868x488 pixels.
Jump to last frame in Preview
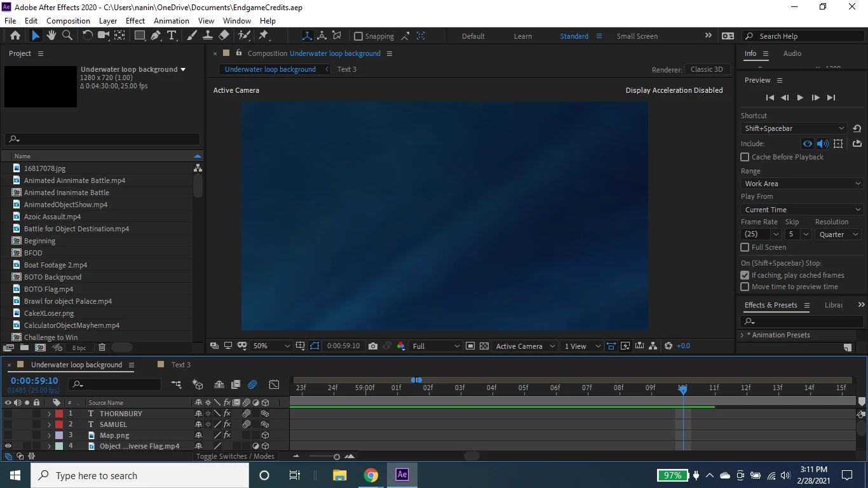tap(831, 98)
